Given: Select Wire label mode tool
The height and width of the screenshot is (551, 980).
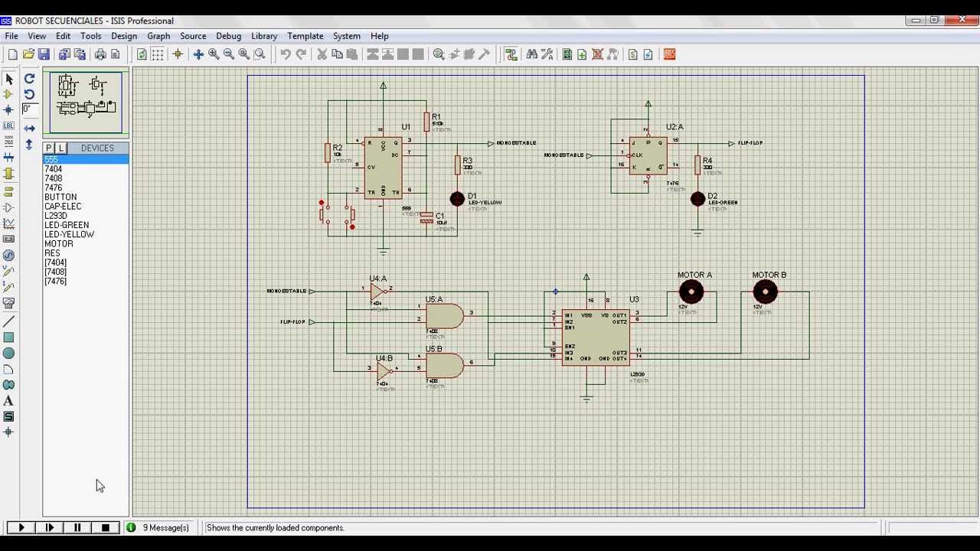Looking at the screenshot, I should [x=9, y=126].
